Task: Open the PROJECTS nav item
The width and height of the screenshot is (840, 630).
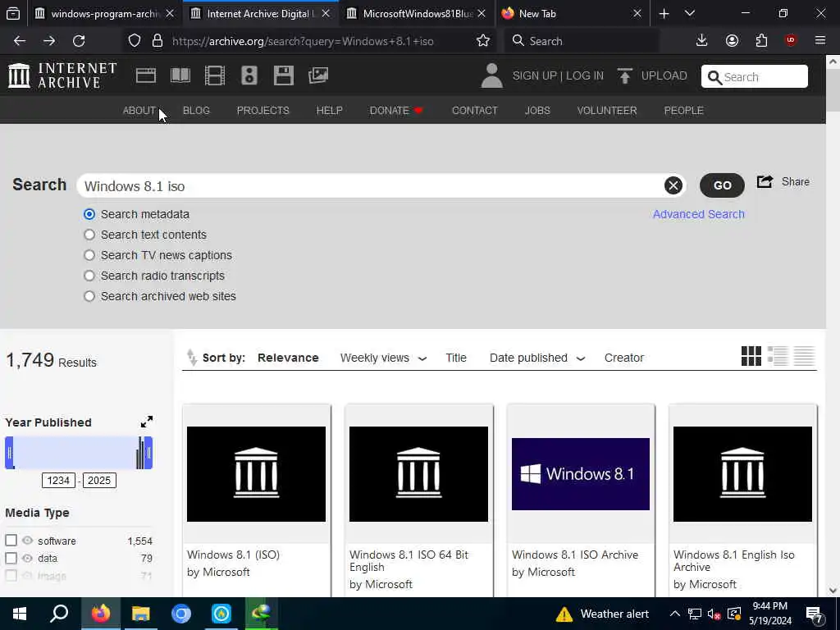Action: (x=263, y=111)
